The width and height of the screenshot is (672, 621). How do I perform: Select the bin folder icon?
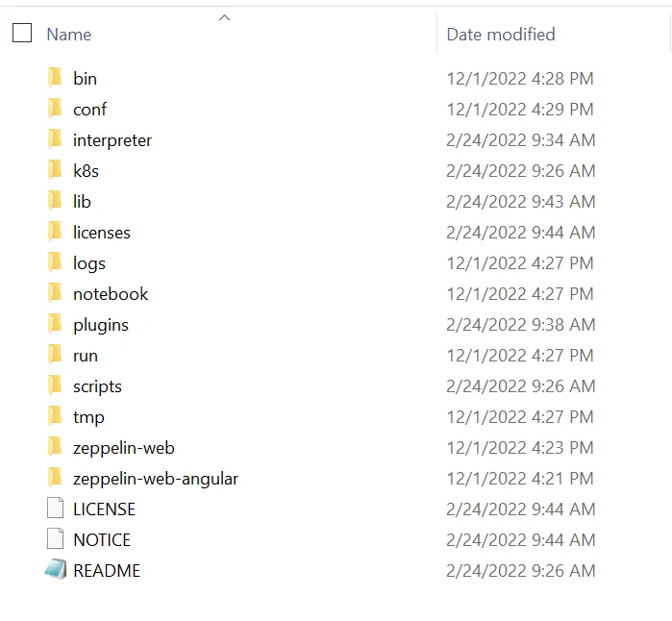click(x=56, y=78)
